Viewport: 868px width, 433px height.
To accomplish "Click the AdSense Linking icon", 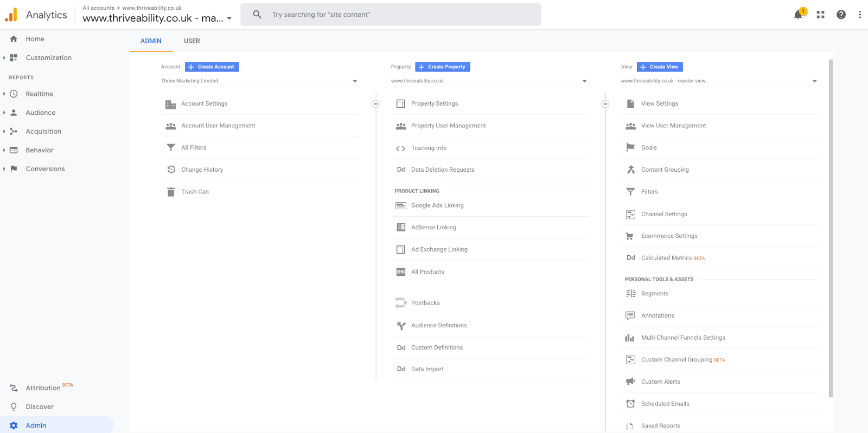I will [x=401, y=228].
